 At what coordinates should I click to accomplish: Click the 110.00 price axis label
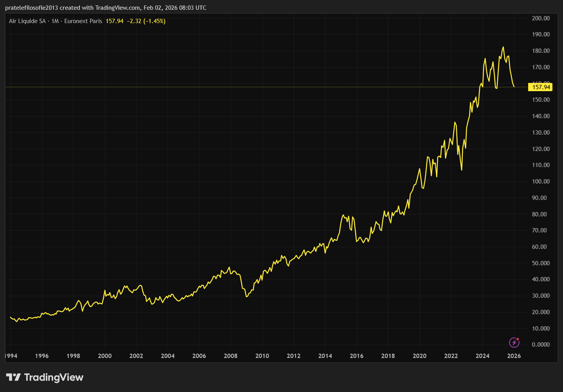click(541, 165)
